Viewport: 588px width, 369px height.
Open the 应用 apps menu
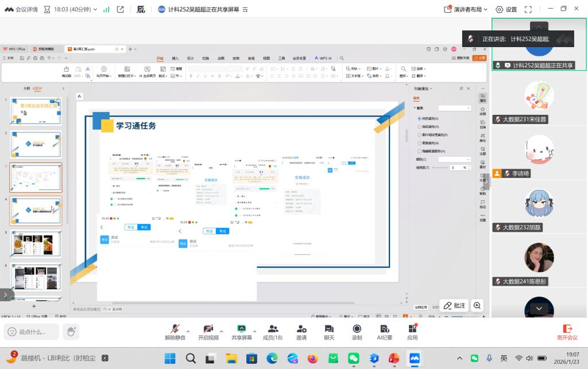[412, 332]
